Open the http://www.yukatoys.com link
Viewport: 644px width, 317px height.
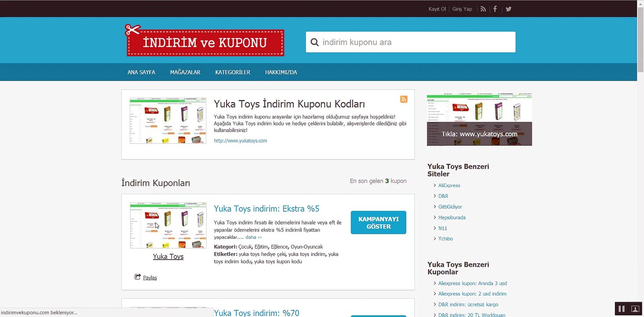240,141
